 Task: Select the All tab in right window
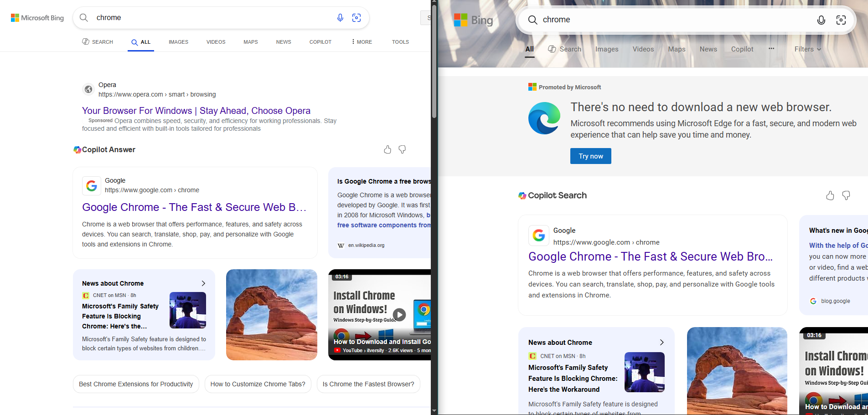point(529,49)
